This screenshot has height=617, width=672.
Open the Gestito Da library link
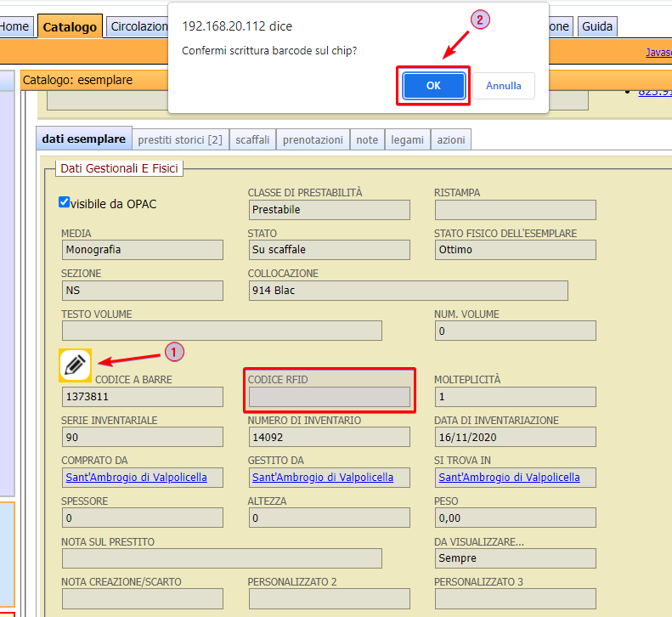coord(323,478)
